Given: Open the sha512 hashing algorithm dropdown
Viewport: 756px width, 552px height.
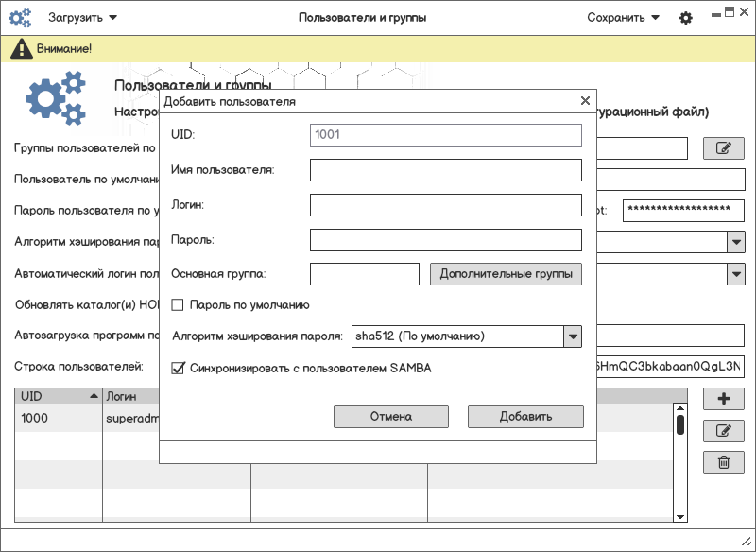Looking at the screenshot, I should (572, 336).
